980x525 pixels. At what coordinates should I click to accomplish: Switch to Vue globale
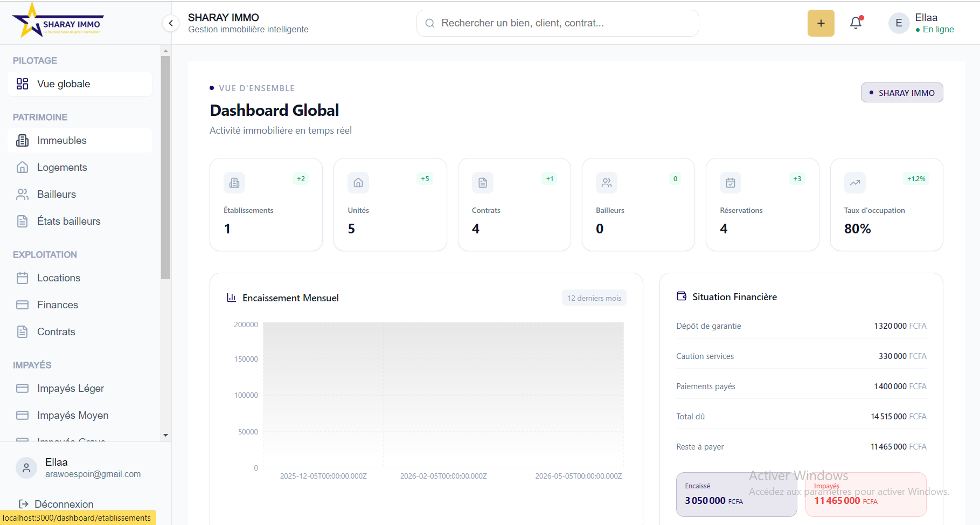63,84
